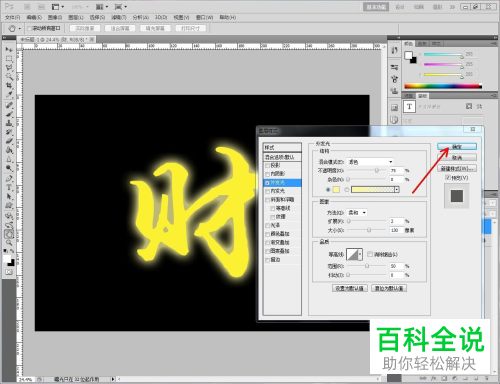Click the 复位为默认值 Reset to Default button

(x=389, y=288)
